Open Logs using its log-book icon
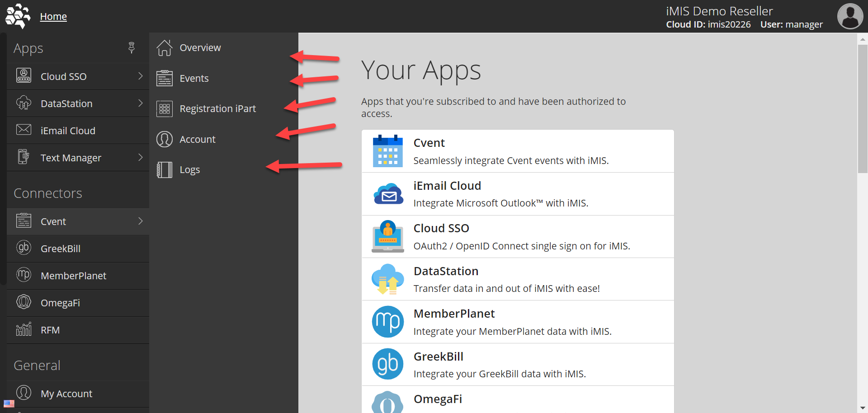This screenshot has height=413, width=868. point(164,169)
